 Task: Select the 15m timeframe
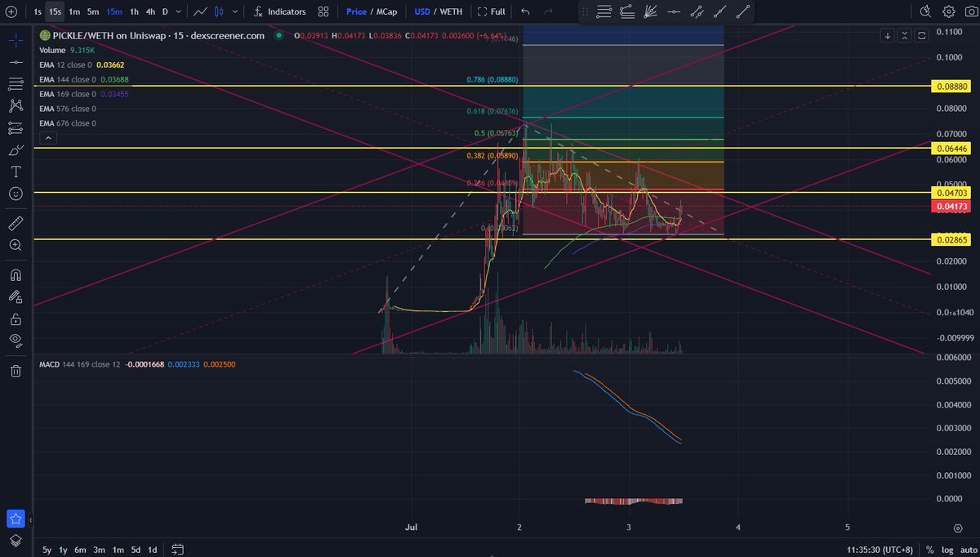point(114,12)
